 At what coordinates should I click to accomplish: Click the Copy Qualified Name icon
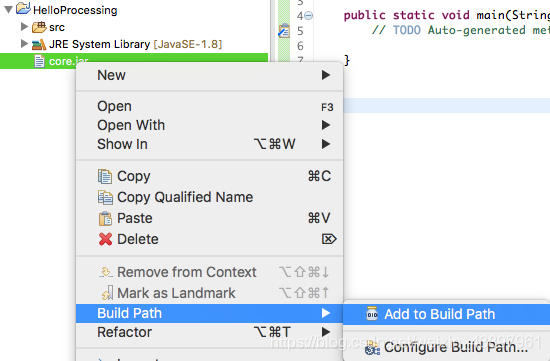coord(105,197)
